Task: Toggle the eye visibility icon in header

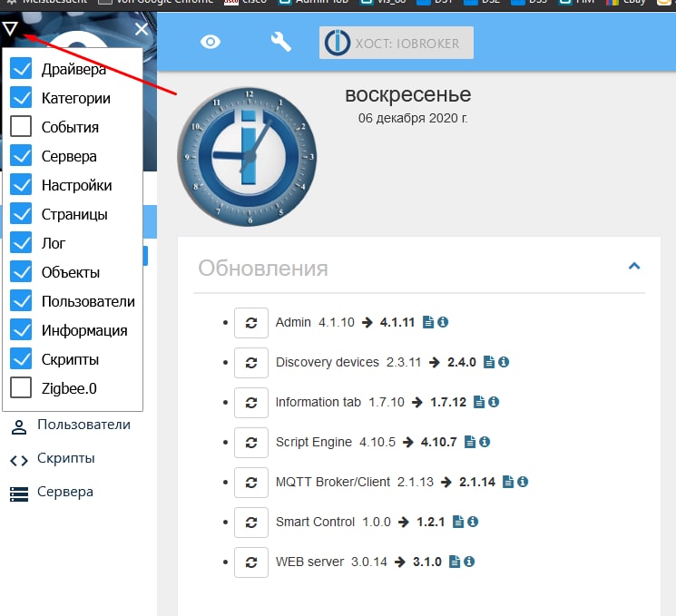Action: tap(211, 42)
